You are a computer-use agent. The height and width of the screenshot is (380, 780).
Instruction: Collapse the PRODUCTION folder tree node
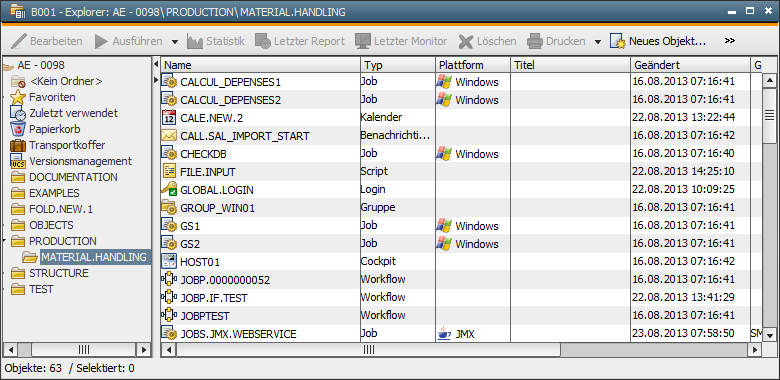pyautogui.click(x=4, y=241)
